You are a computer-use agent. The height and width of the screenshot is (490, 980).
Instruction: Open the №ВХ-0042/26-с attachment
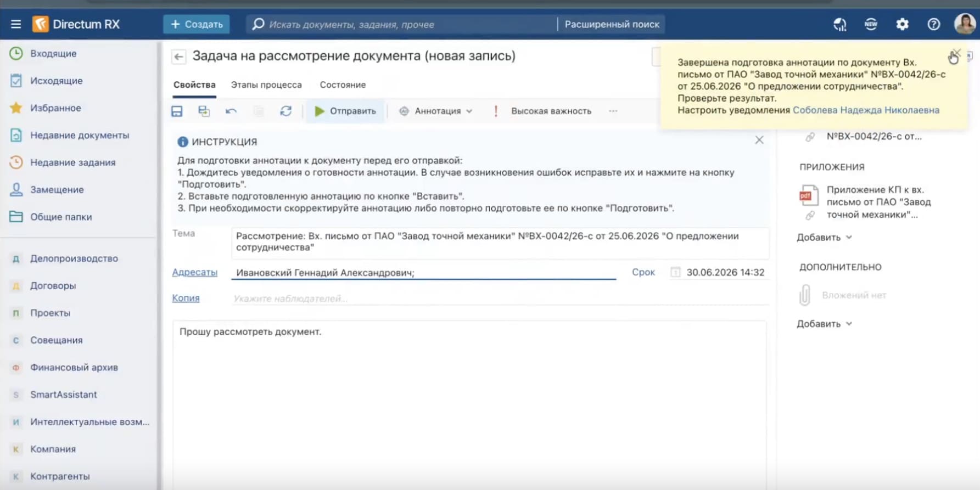click(x=873, y=137)
